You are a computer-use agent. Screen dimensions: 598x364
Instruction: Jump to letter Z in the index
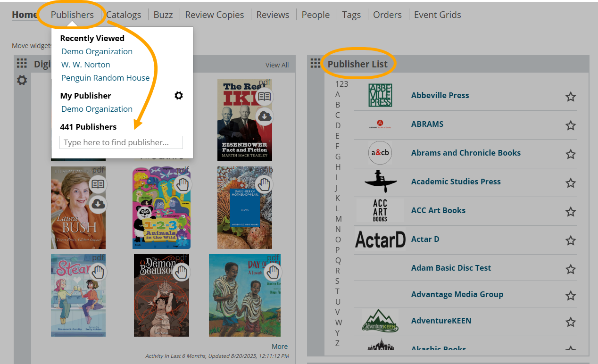[338, 343]
